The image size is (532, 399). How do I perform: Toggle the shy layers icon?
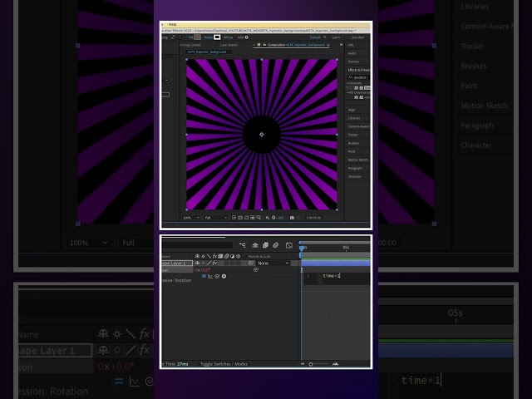pos(255,245)
